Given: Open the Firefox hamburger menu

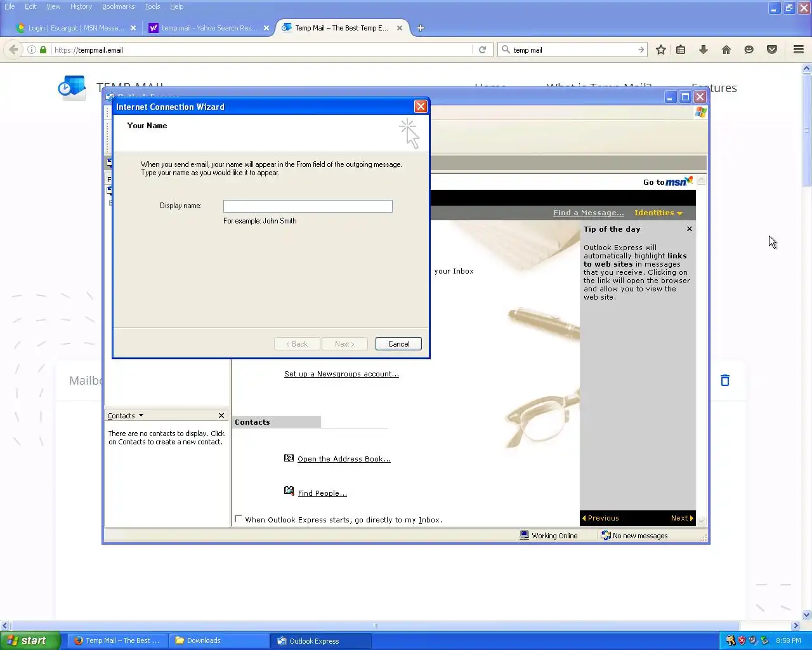Looking at the screenshot, I should pos(799,50).
